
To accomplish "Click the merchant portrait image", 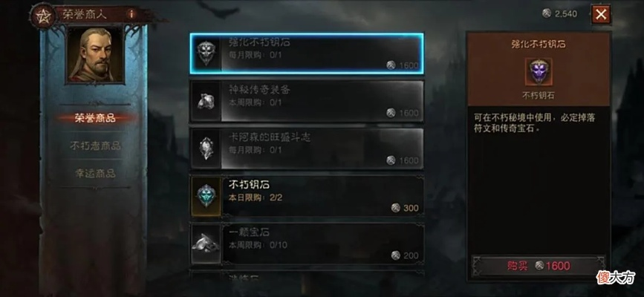I will coord(95,55).
